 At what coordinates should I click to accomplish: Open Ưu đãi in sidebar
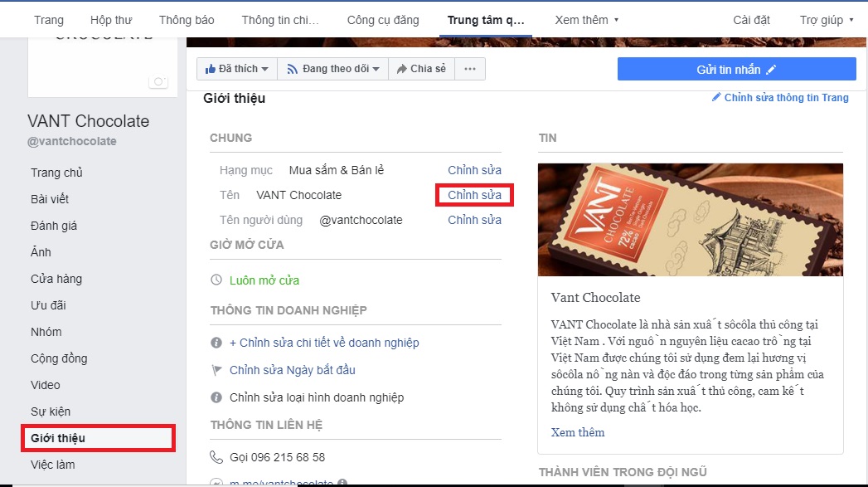[48, 305]
